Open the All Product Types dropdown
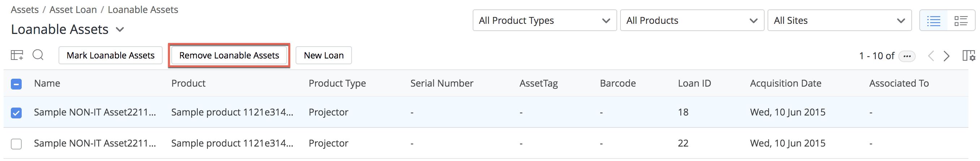Screen dimensions: 980x161 [544, 21]
